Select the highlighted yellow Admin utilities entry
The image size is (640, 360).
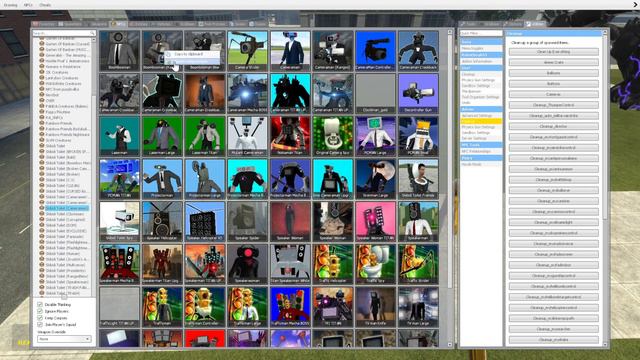(481, 121)
